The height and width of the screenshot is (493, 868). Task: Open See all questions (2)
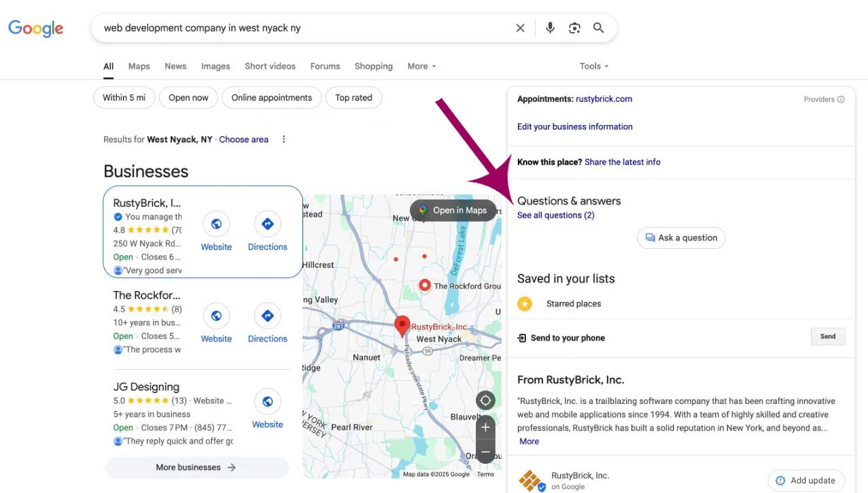click(556, 216)
